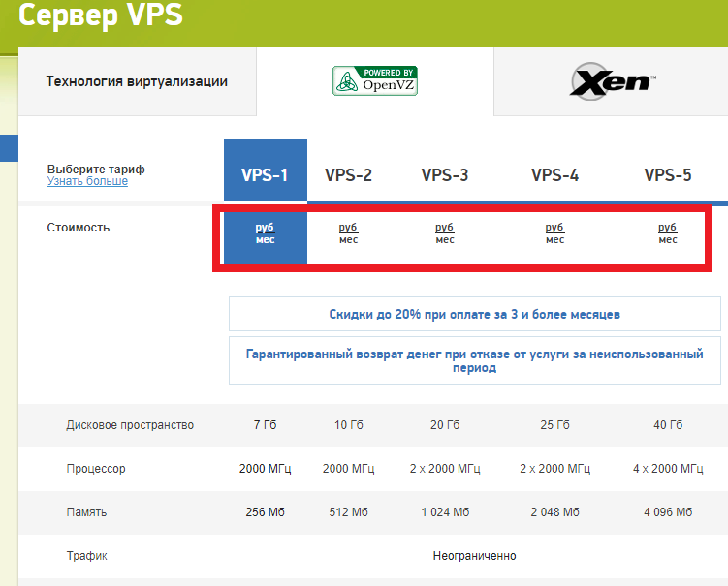Select the VPS-3 tariff column

click(445, 175)
